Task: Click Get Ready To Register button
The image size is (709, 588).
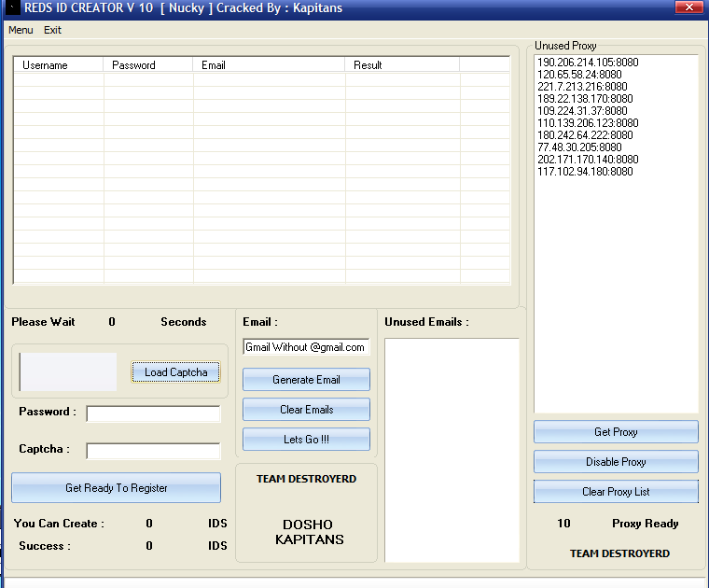Action: (117, 487)
